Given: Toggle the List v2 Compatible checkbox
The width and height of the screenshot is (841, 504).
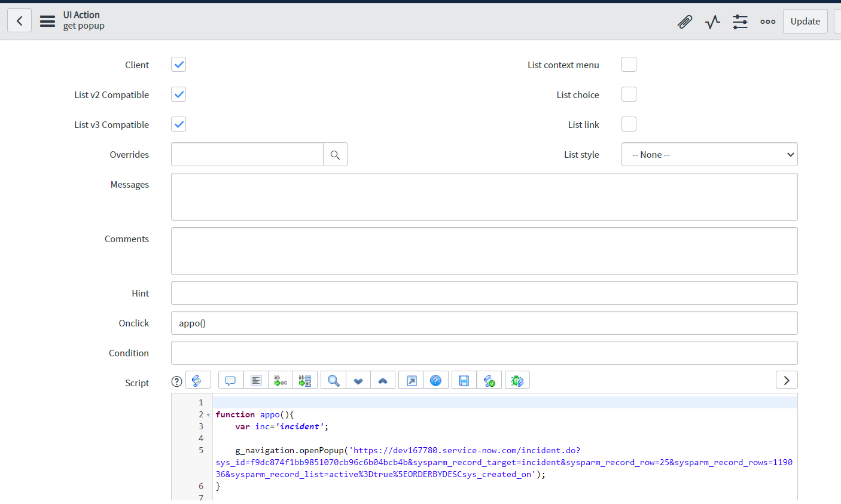Looking at the screenshot, I should coord(178,94).
